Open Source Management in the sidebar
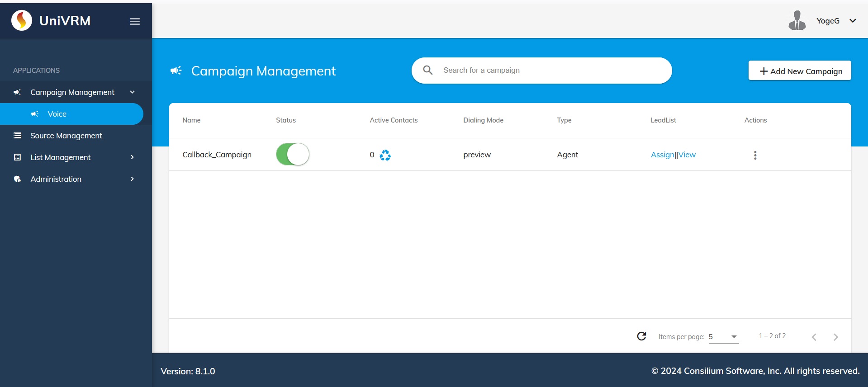 [x=66, y=136]
